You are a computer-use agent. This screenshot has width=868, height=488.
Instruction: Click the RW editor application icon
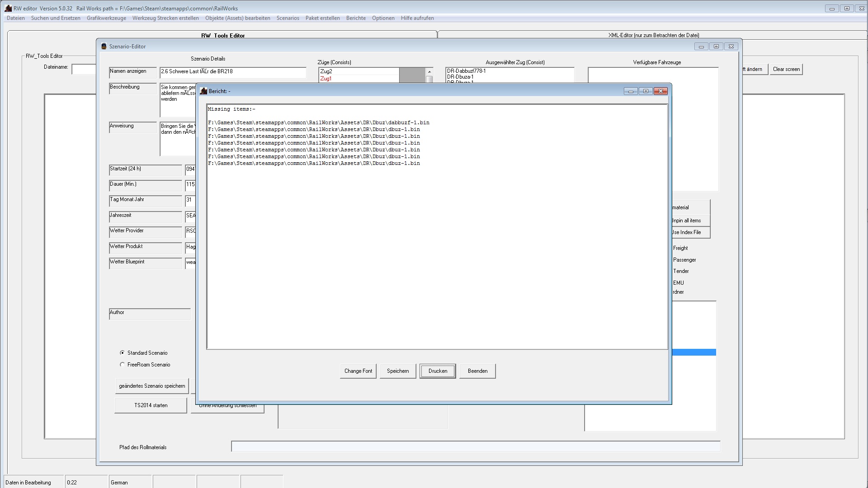coord(8,9)
